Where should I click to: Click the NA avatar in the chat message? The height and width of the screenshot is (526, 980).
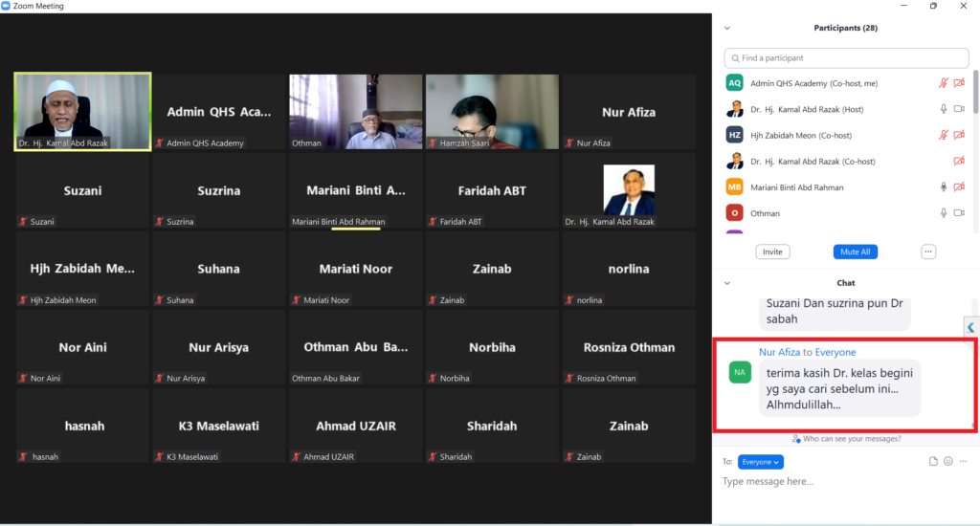[x=740, y=372]
